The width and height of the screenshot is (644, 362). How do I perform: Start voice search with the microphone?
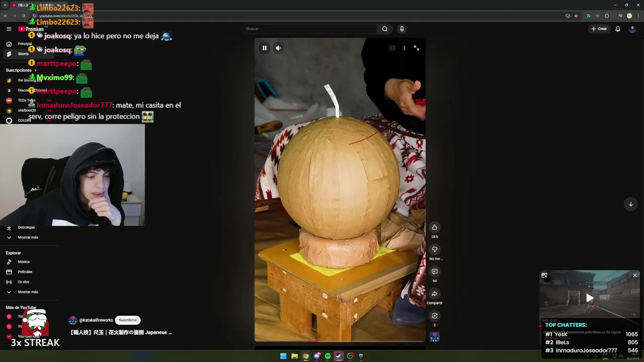tap(401, 29)
